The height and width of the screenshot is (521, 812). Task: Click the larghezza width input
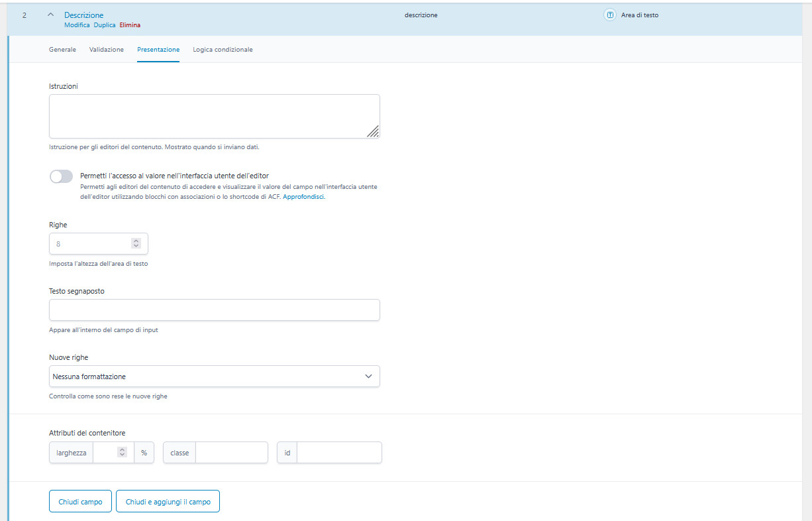tap(113, 453)
